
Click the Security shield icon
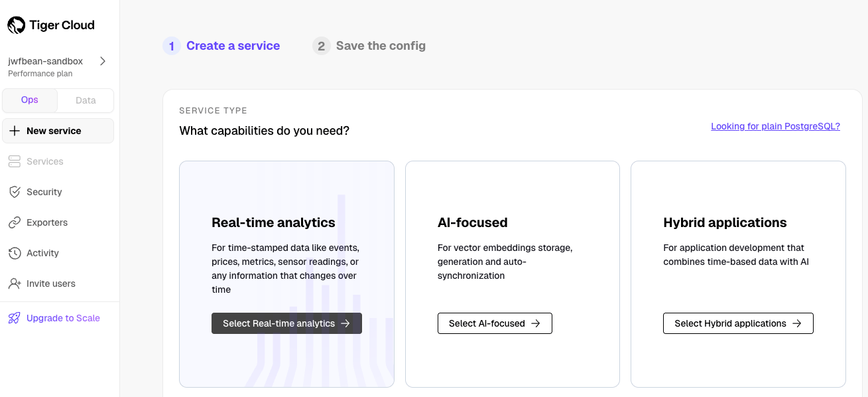(x=15, y=192)
